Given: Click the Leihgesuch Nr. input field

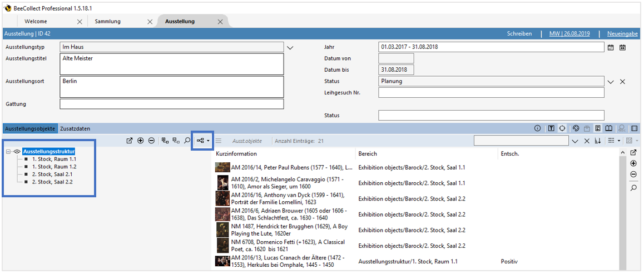Looking at the screenshot, I should click(x=491, y=93).
